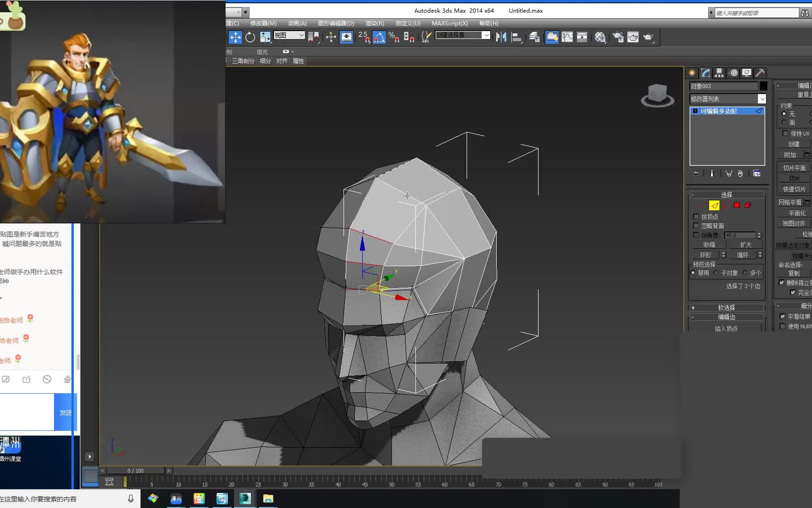
Task: Enable the Angle Snap toggle icon
Action: pos(379,37)
